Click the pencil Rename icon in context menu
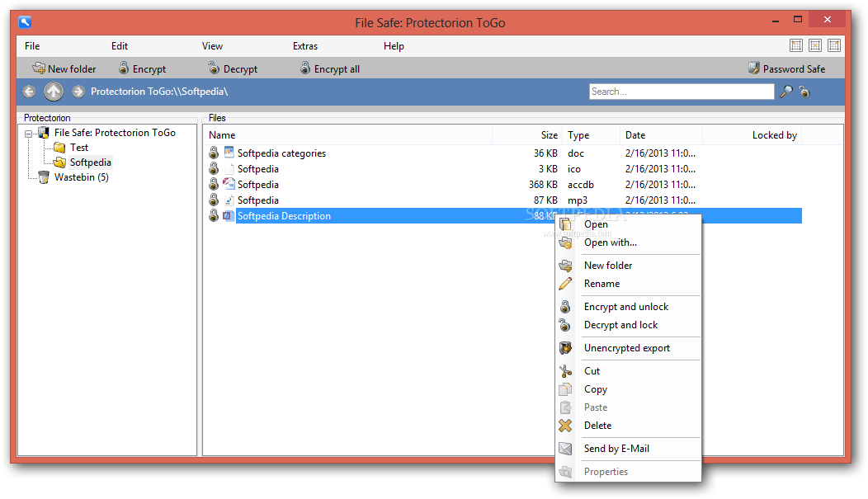 [565, 284]
